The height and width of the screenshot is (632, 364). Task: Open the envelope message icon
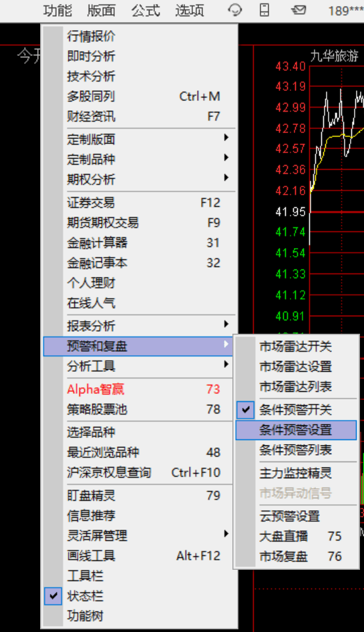point(299,10)
